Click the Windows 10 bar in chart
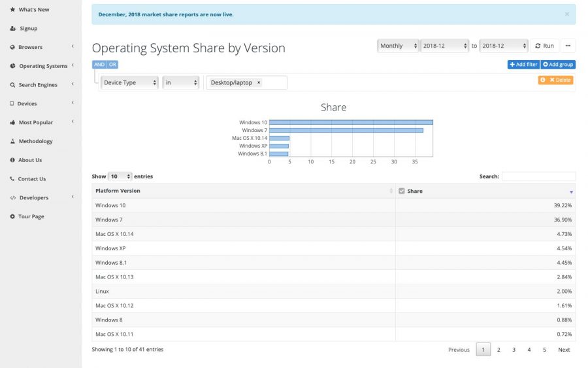Viewport: 588px width, 368px height. click(351, 122)
